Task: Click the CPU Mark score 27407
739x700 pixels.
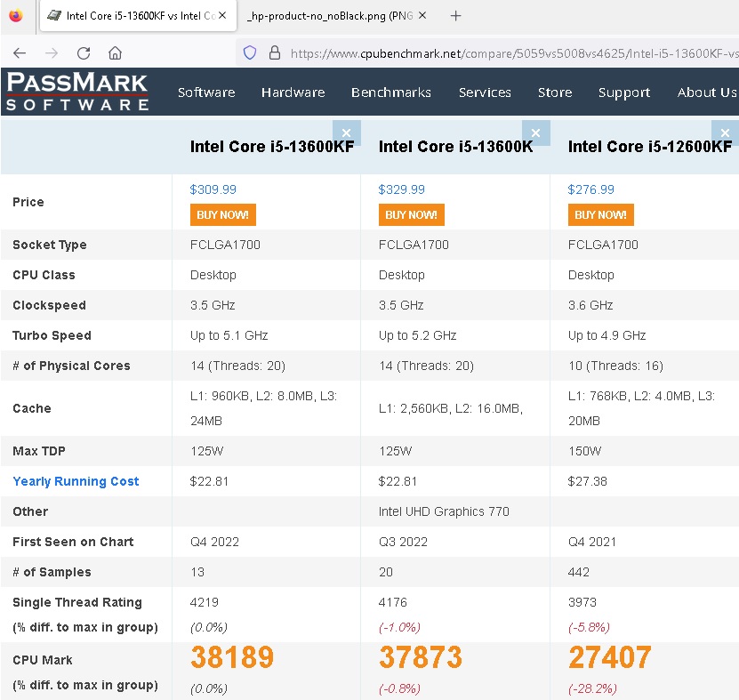Action: [x=610, y=657]
